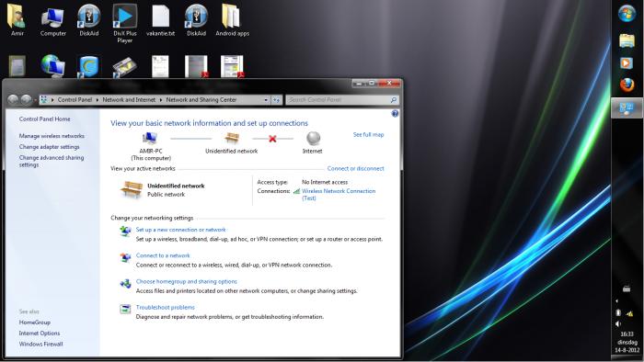Show hidden tray icons arrow
The image size is (644, 362).
coord(617,301)
